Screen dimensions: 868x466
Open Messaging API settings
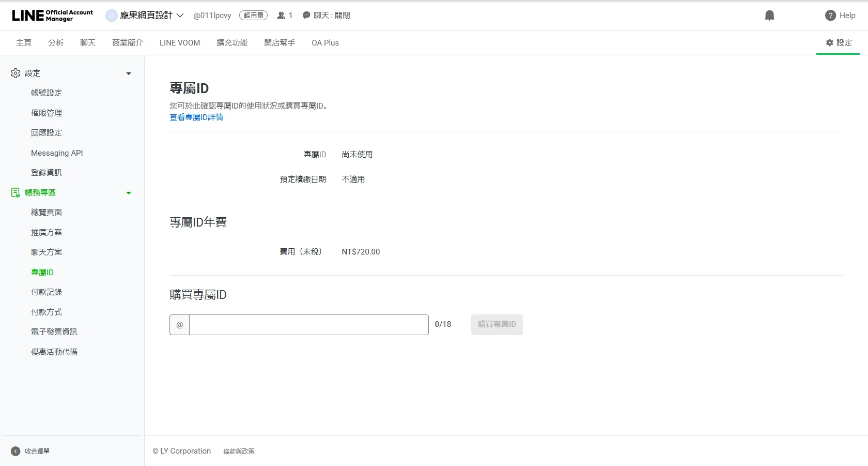[x=57, y=153]
